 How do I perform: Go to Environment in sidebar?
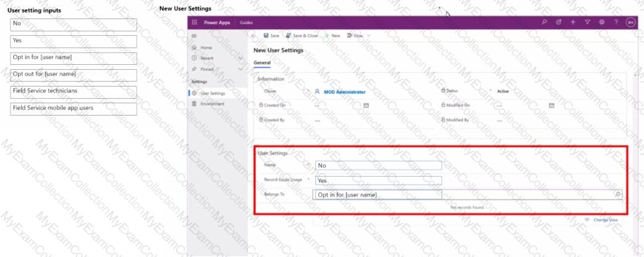pos(214,104)
